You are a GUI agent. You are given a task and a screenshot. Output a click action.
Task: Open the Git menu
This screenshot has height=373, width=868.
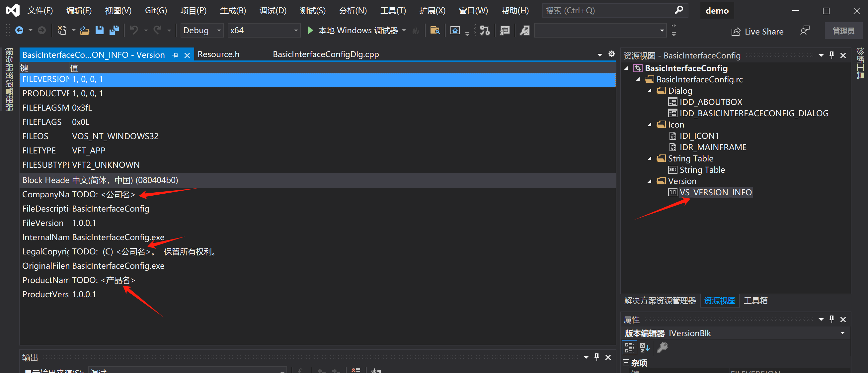tap(156, 10)
